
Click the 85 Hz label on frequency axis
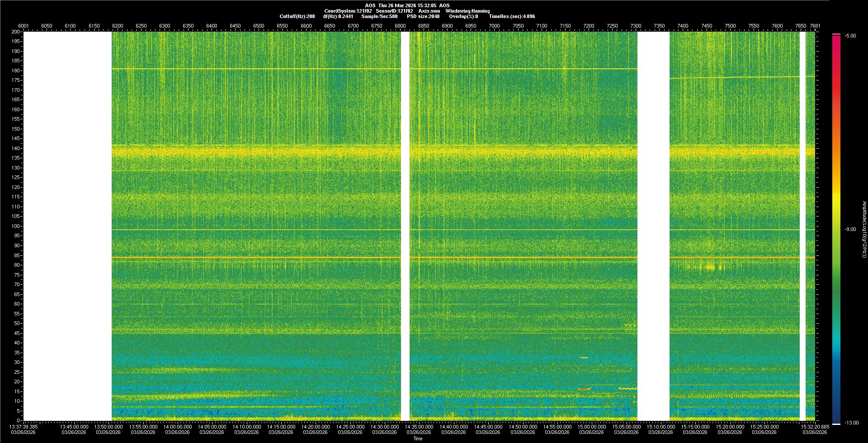click(x=17, y=255)
